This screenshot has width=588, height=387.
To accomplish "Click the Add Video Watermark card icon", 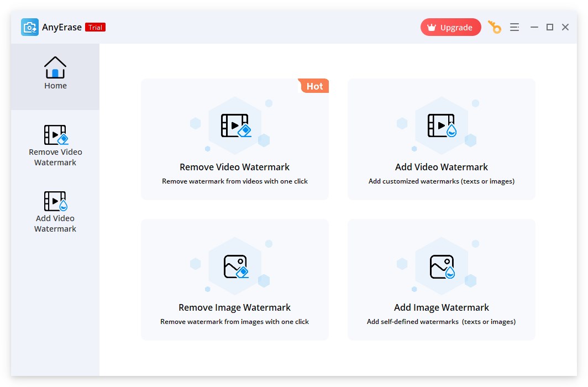I will pos(442,125).
